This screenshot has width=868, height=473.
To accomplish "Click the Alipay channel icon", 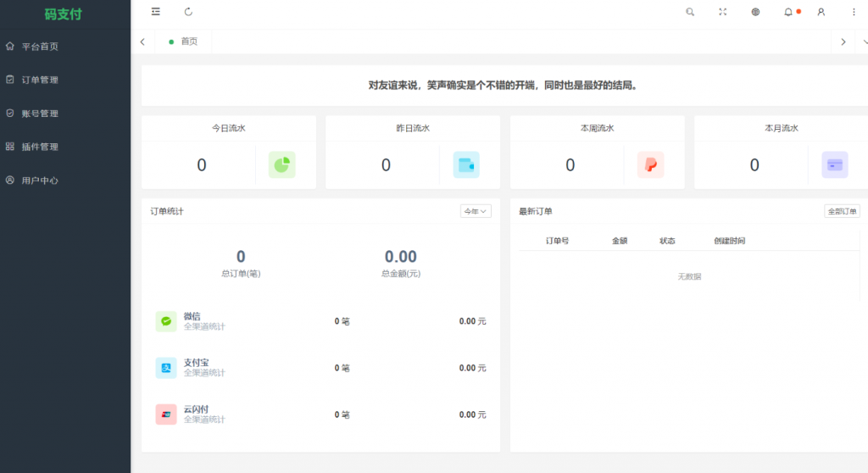I will tap(166, 368).
